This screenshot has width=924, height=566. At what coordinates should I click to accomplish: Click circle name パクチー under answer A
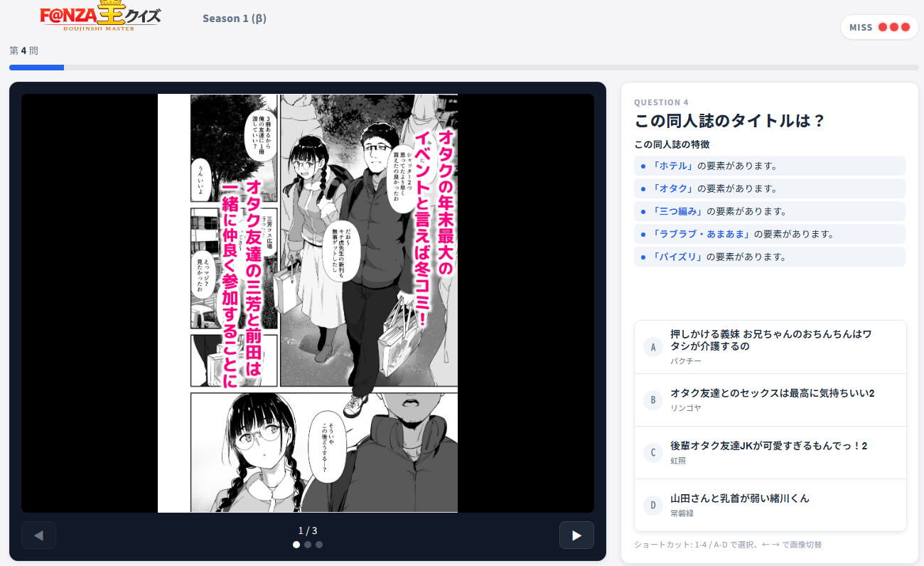tap(686, 361)
